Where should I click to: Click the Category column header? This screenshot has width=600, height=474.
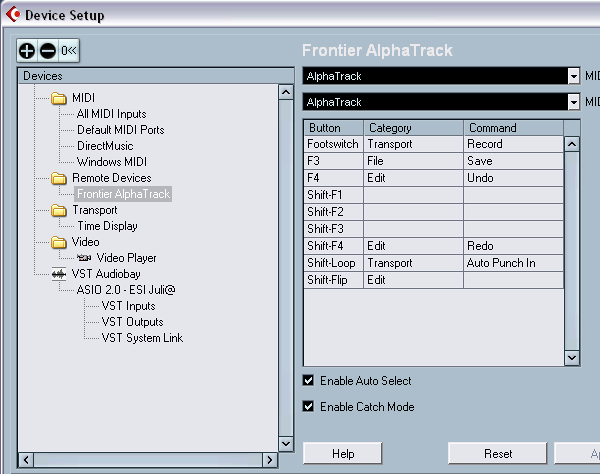(x=413, y=128)
